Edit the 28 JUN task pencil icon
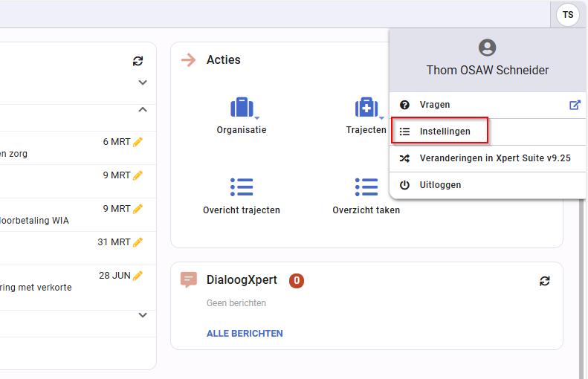The image size is (588, 379). (x=138, y=276)
